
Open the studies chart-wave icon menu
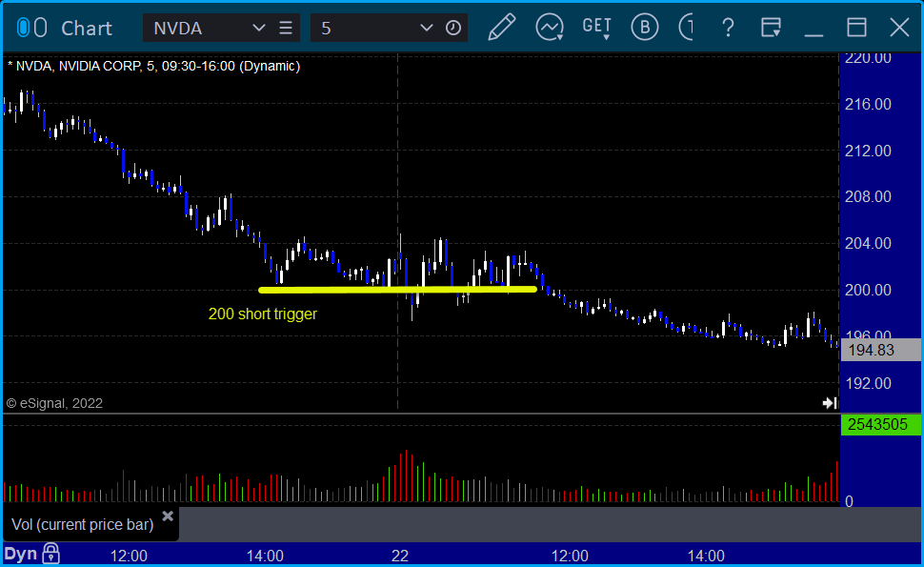[550, 28]
